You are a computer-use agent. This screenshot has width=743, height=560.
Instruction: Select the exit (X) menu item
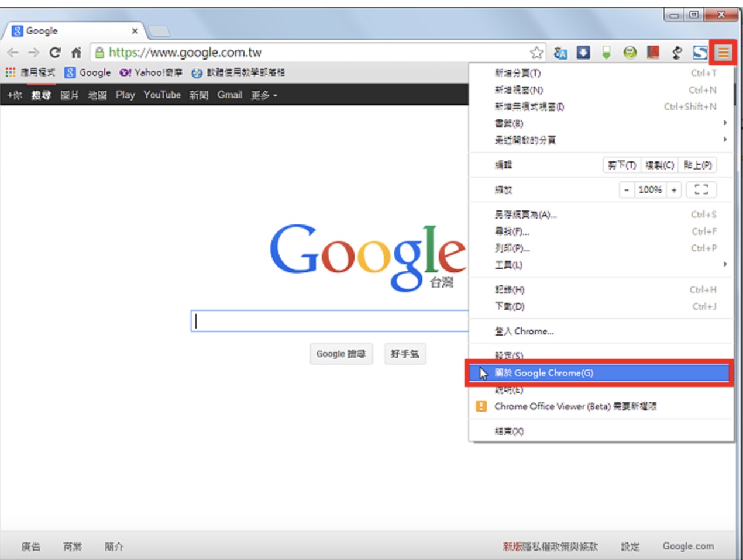pyautogui.click(x=601, y=431)
